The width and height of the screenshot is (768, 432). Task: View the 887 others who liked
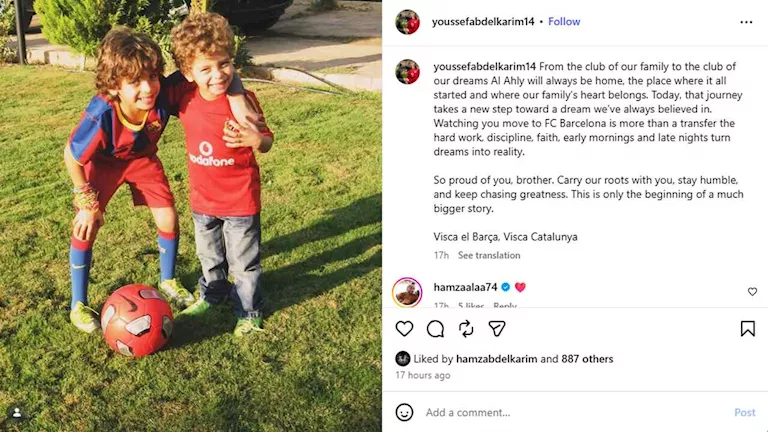587,359
